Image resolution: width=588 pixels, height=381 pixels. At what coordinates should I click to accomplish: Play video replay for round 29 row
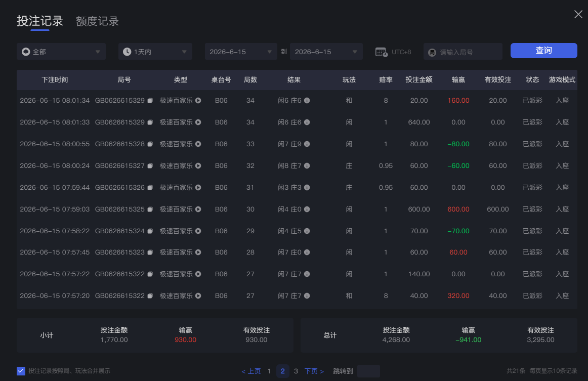coord(198,231)
